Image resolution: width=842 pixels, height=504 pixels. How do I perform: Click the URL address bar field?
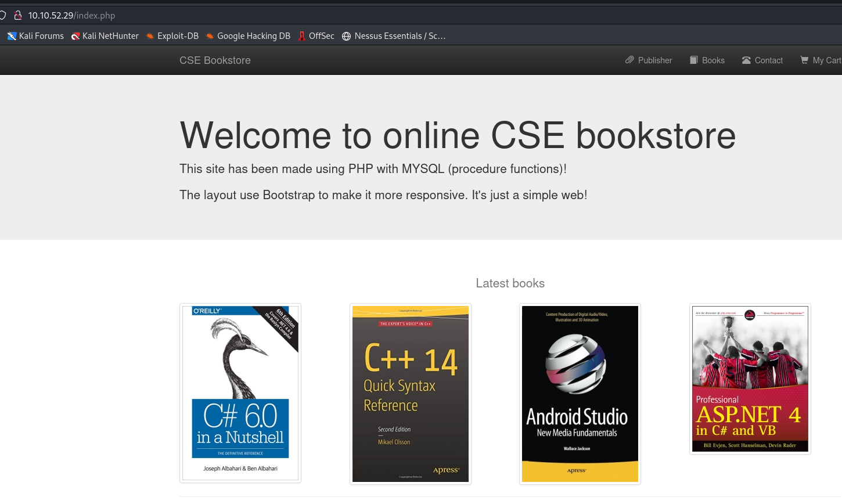(x=348, y=16)
